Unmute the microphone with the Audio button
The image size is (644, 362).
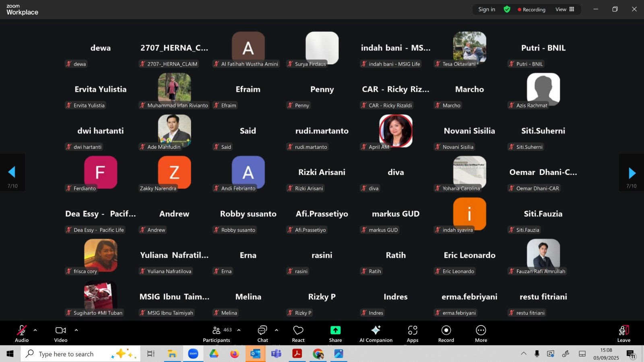click(x=22, y=334)
